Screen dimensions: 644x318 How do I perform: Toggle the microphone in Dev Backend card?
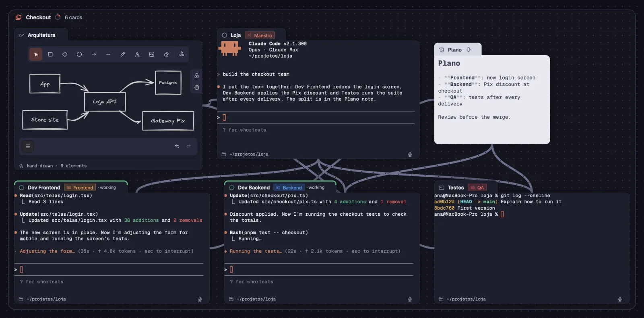click(x=410, y=299)
